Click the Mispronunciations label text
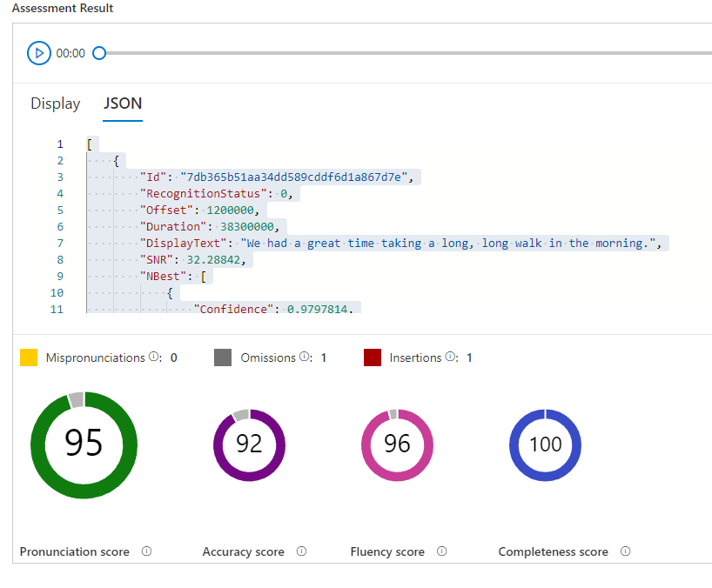This screenshot has height=588, width=712. pos(96,357)
